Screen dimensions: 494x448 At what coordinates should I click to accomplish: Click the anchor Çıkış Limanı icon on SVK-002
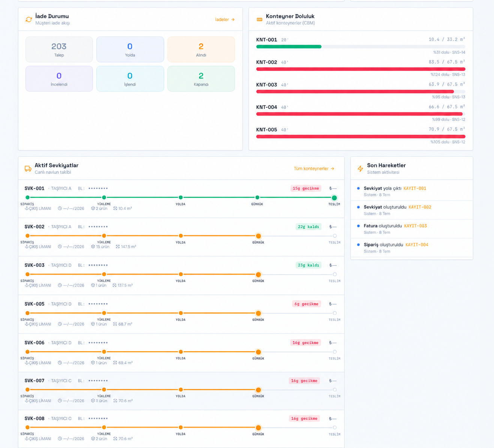[x=27, y=247]
